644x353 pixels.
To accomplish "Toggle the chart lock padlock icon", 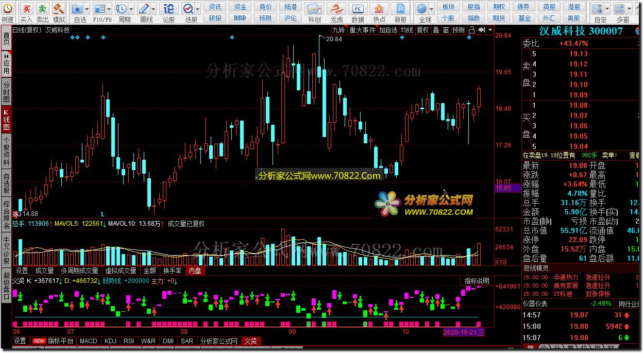I will click(471, 30).
